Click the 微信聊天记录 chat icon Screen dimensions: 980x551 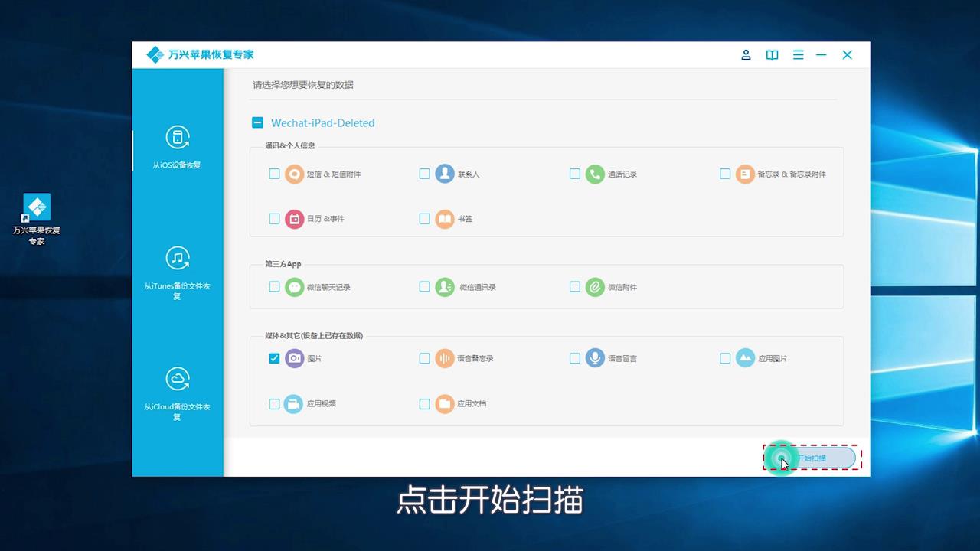[294, 287]
